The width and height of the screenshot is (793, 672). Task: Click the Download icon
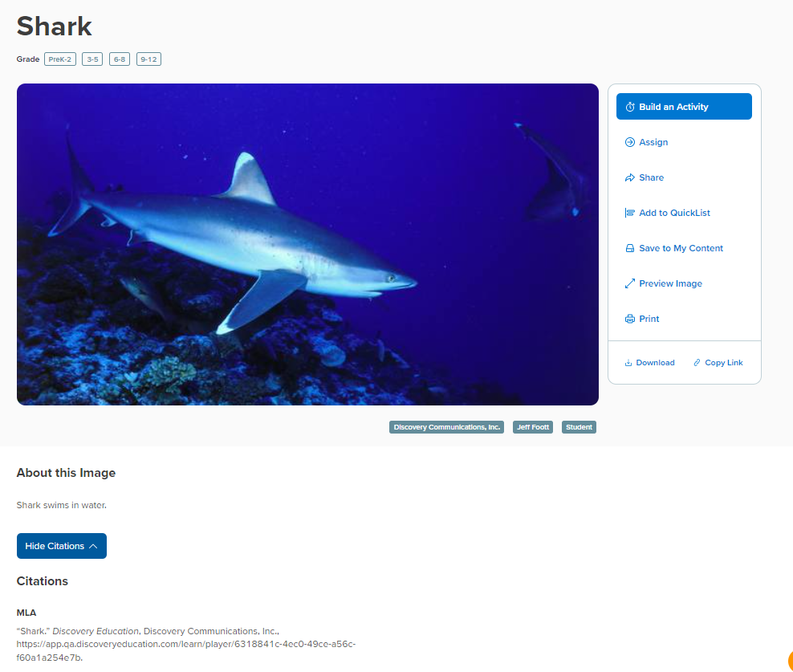628,363
